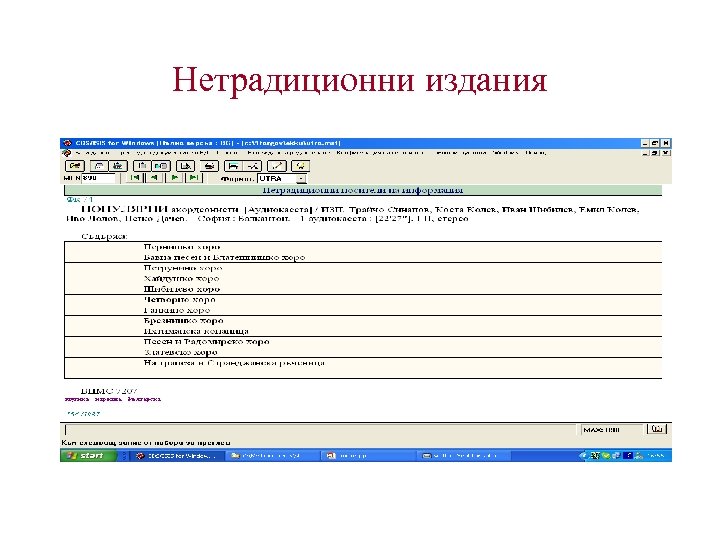Click the 'Четворно хоро' track entry
The image size is (720, 540).
pyautogui.click(x=180, y=300)
